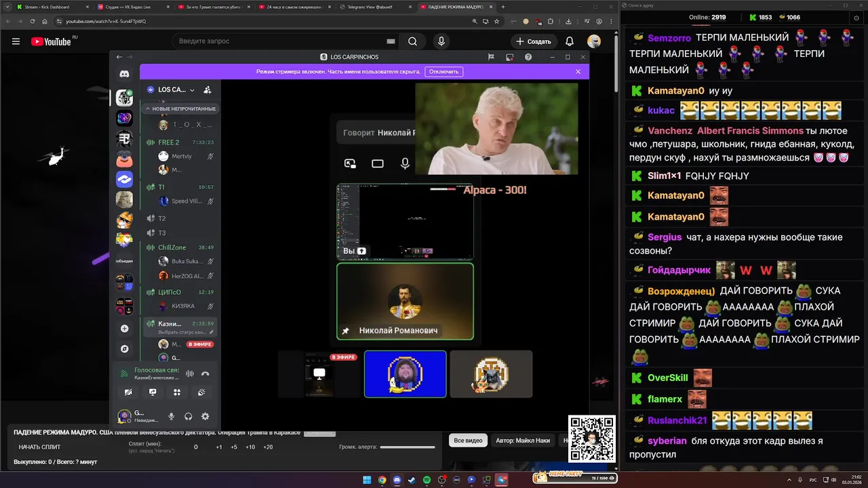Switch to Студия — VK Видео Live tab
The height and width of the screenshot is (488, 868).
[x=132, y=7]
